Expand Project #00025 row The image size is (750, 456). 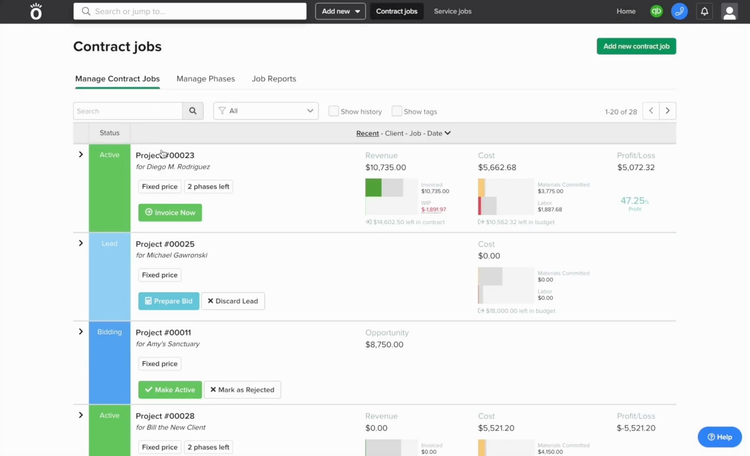[x=81, y=243]
